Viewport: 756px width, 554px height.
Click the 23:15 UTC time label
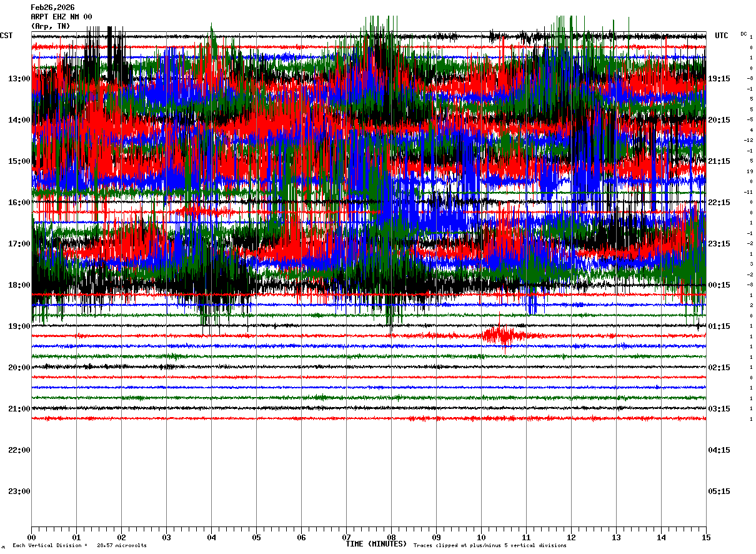(x=719, y=244)
